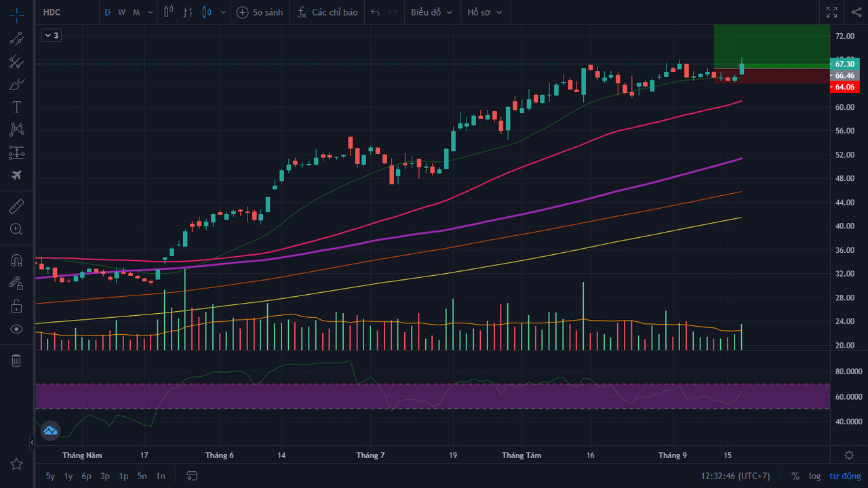Click the So sánh compare button
868x488 pixels.
260,12
